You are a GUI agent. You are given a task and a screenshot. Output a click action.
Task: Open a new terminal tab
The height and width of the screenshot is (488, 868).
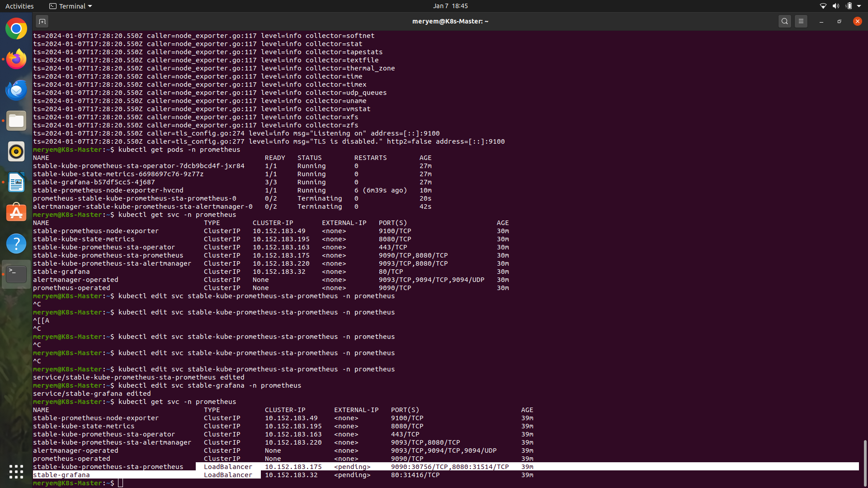tap(42, 21)
